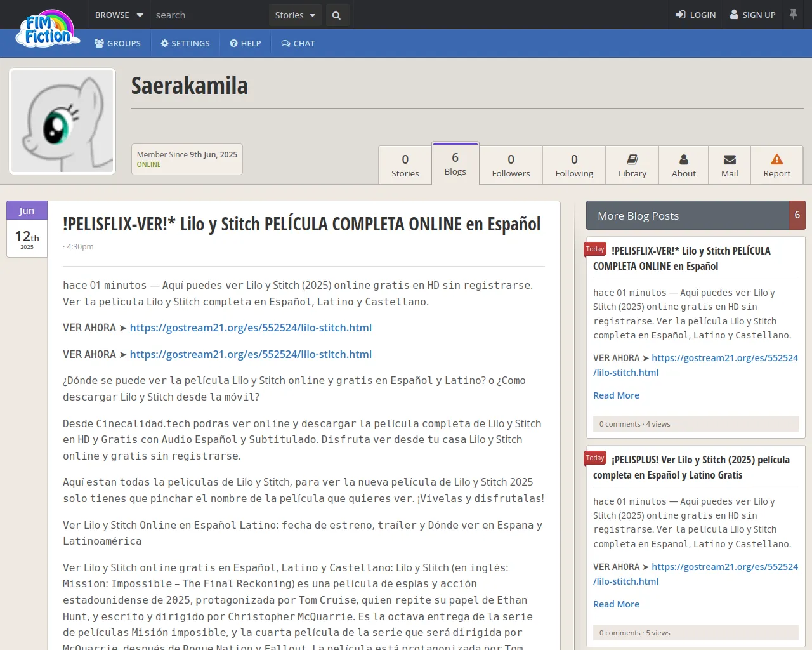Click the search input field
Screen dimensions: 812x650
(x=209, y=15)
